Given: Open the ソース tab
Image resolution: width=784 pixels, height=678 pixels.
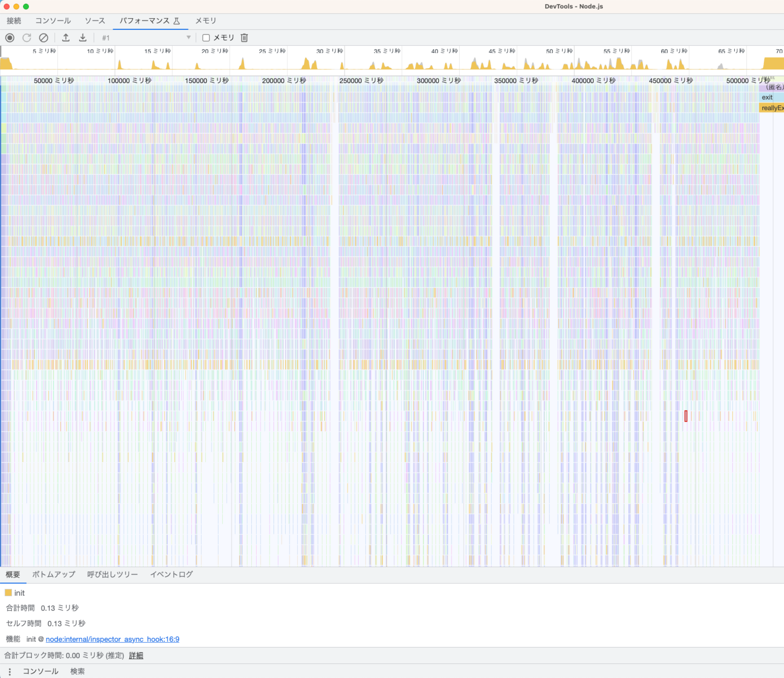Looking at the screenshot, I should pyautogui.click(x=95, y=21).
